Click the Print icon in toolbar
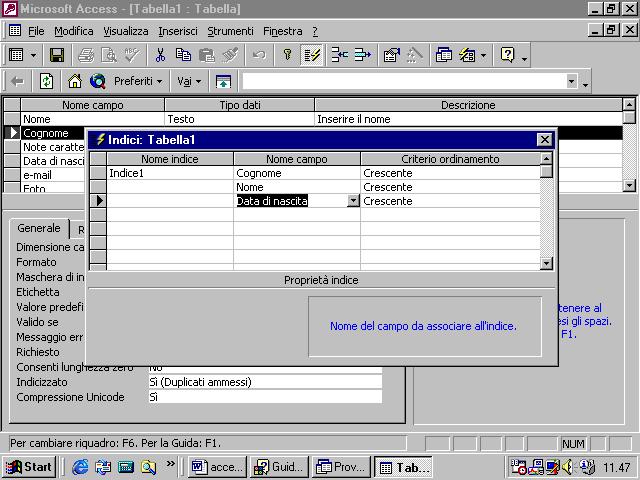The width and height of the screenshot is (640, 480). 86,55
